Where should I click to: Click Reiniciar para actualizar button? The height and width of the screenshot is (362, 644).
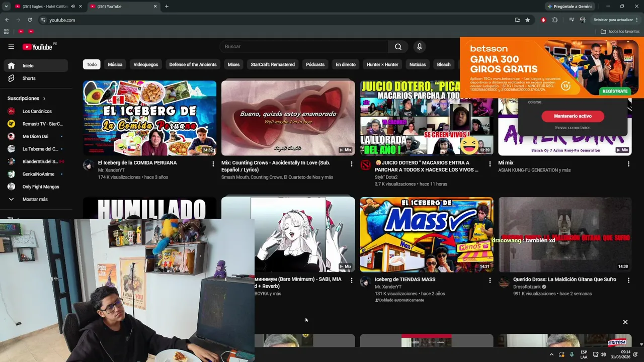pos(613,20)
